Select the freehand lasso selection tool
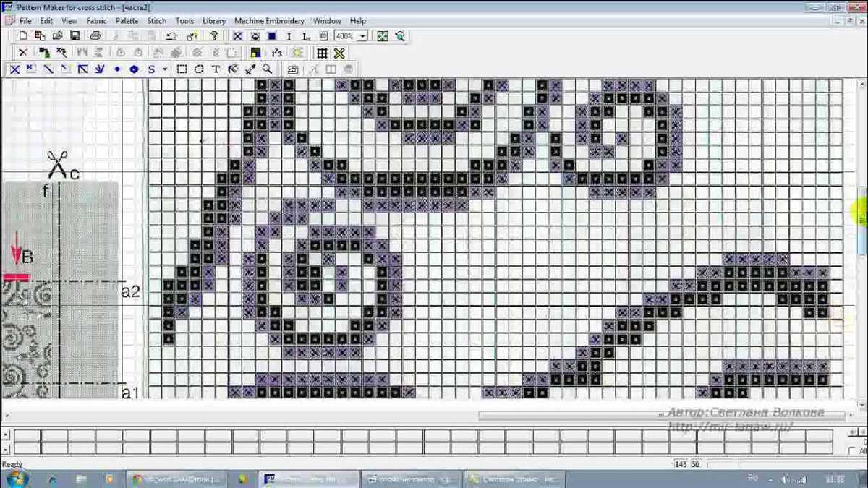868x488 pixels. 199,69
